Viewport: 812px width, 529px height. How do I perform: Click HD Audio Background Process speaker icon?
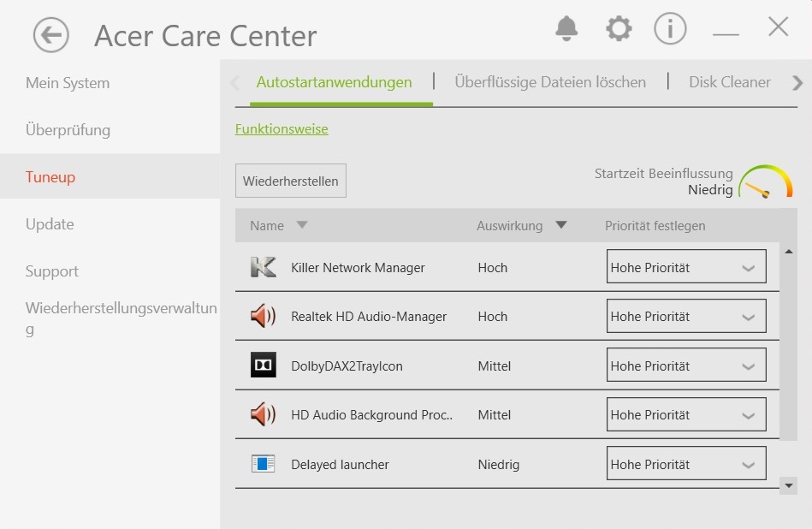tap(264, 415)
